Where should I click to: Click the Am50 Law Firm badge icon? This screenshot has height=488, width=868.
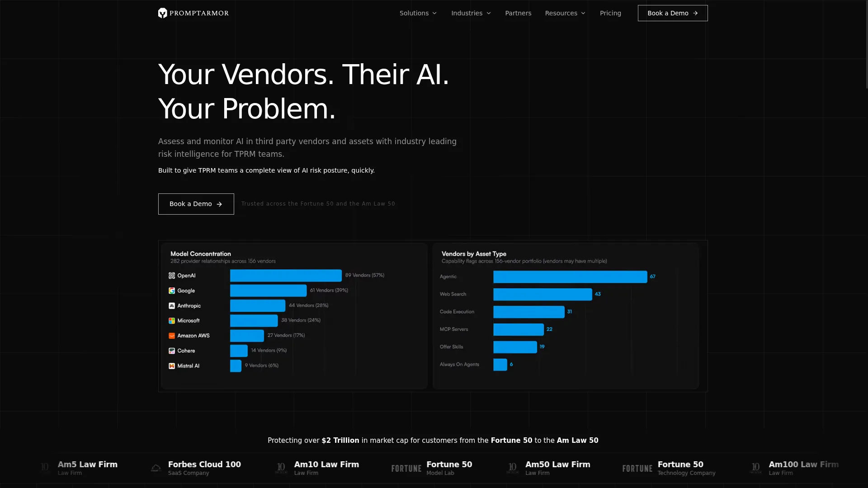pos(512,468)
